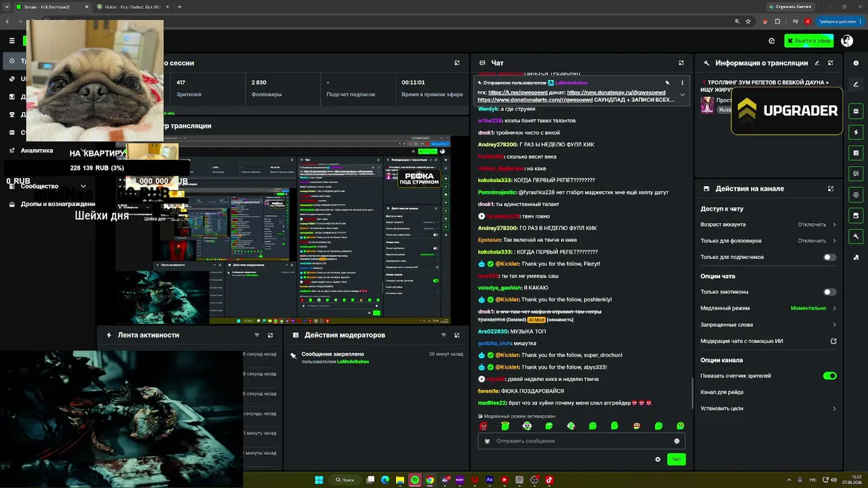Click the 'Спросить Gemini' button
This screenshot has height=488, width=868.
pyautogui.click(x=789, y=7)
